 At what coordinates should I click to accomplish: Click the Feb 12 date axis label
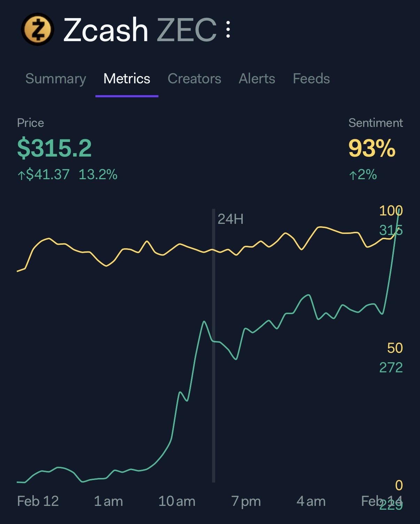click(38, 501)
